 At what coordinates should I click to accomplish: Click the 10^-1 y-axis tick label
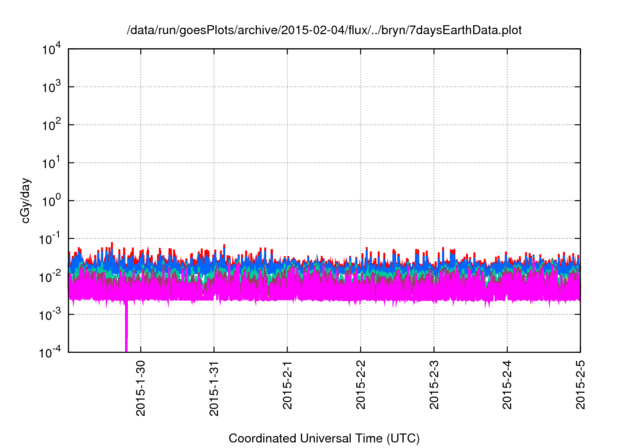[50, 239]
